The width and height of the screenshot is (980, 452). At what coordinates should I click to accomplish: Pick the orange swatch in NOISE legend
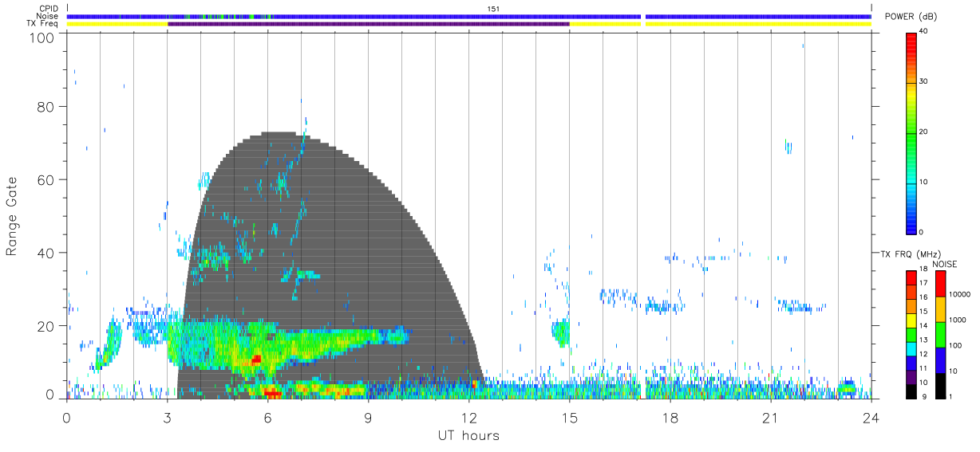pyautogui.click(x=940, y=308)
